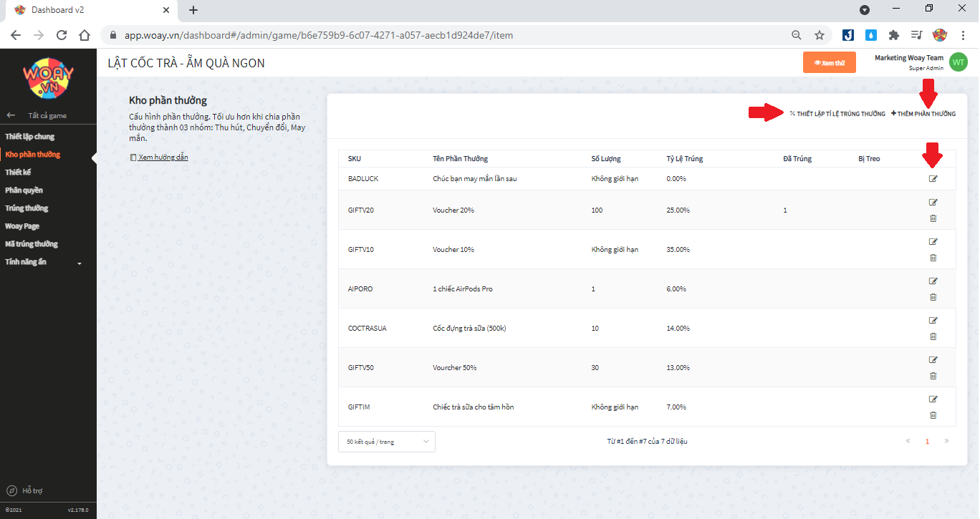Select Kho phần thưởng in sidebar
The height and width of the screenshot is (519, 980).
point(33,155)
